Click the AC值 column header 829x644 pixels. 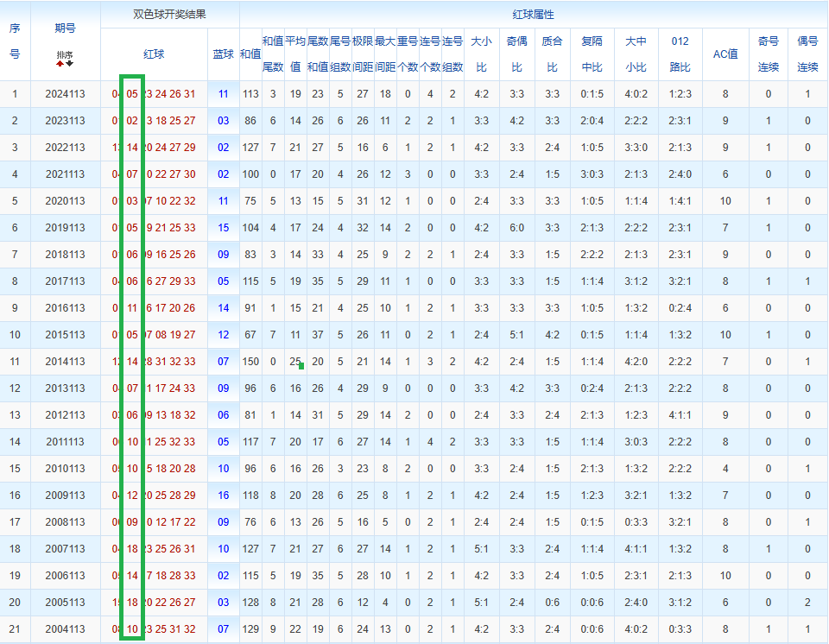[725, 54]
